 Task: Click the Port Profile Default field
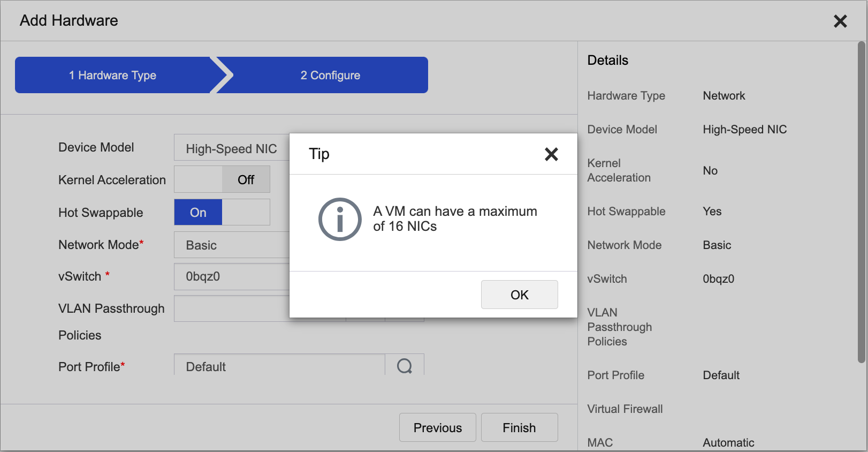tap(279, 366)
